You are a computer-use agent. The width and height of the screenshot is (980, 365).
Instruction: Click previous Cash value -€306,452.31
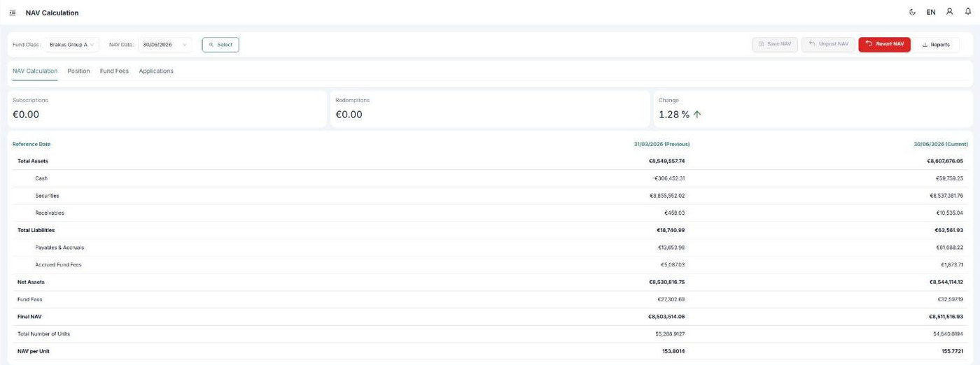pos(668,178)
